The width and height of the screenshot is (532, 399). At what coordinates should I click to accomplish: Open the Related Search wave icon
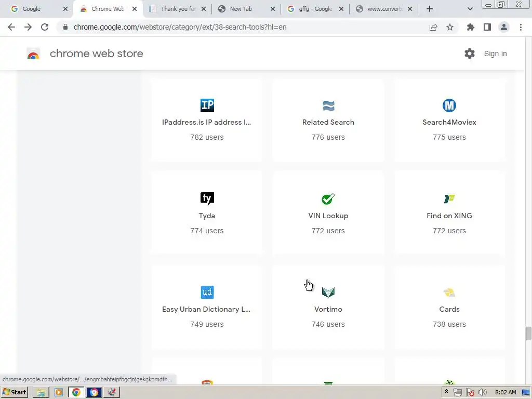pyautogui.click(x=328, y=105)
